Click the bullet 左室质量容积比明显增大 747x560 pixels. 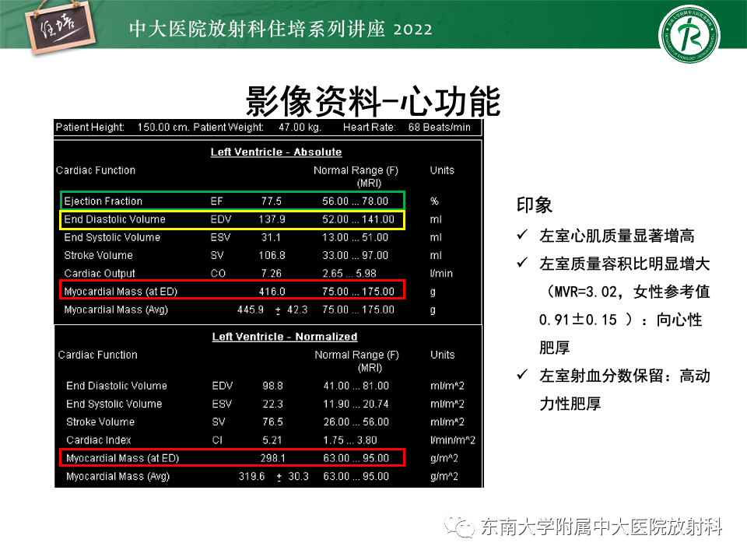tap(624, 264)
